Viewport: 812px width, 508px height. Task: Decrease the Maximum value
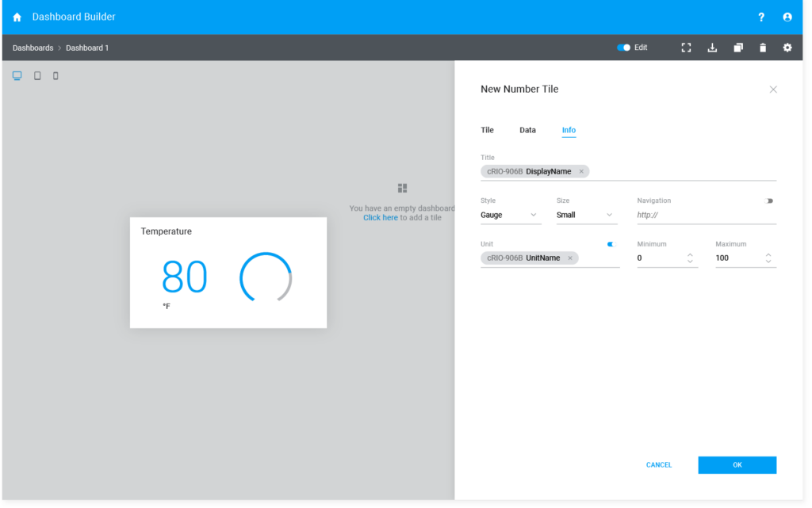[x=768, y=262]
